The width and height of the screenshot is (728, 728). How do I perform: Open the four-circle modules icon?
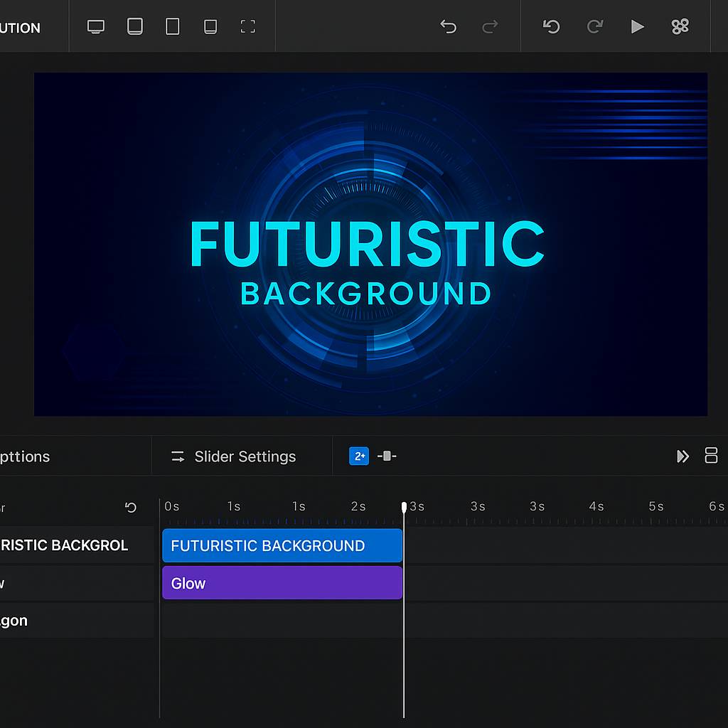[x=680, y=27]
